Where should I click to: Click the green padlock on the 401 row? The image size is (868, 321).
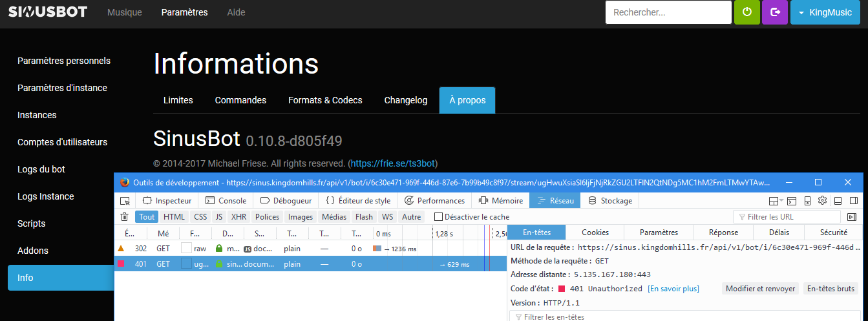(218, 264)
